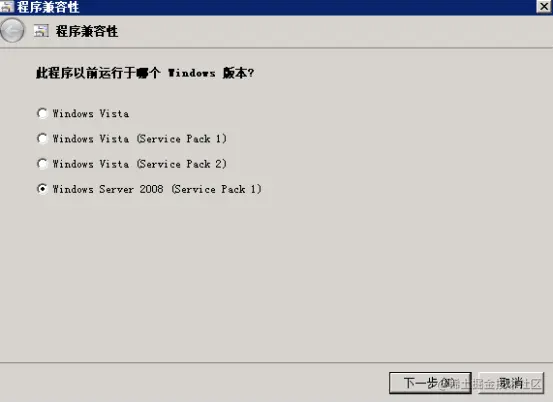Choose the Windows Vista Service Pack 1 radio

point(42,138)
